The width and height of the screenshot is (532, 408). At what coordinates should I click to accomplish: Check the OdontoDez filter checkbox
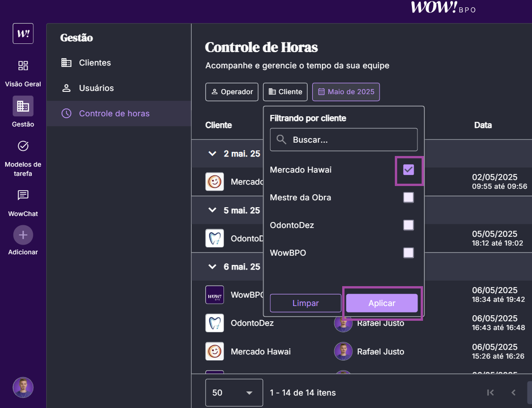[409, 225]
